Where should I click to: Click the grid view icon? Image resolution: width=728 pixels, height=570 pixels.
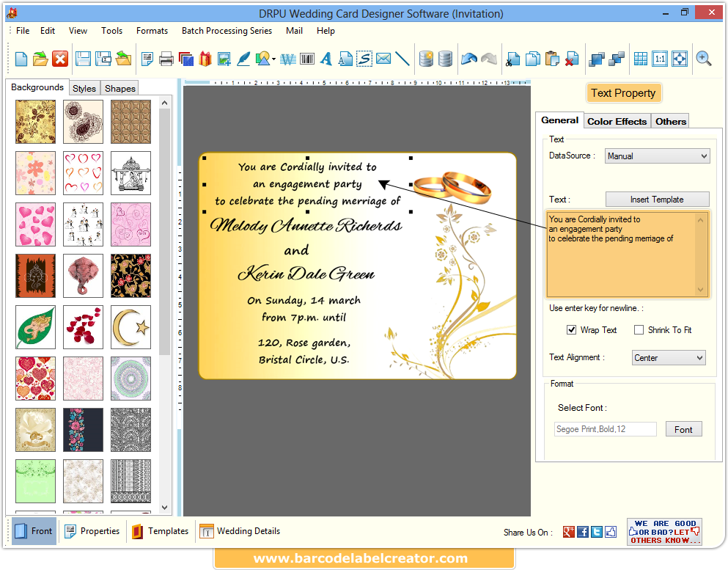click(641, 59)
